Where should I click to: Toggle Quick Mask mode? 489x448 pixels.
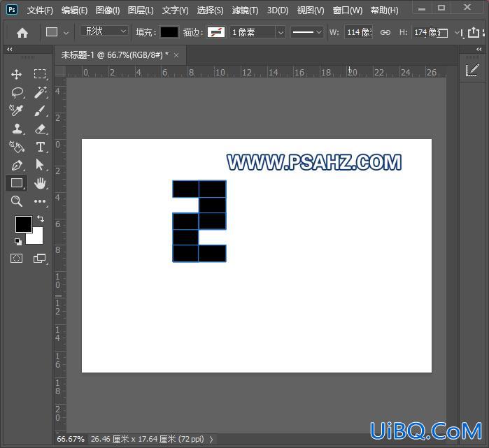[x=17, y=259]
